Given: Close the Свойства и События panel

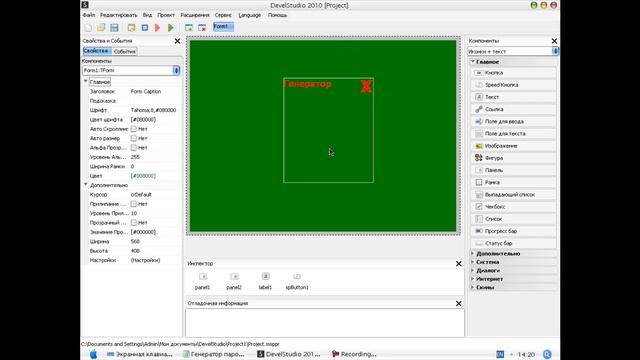Looking at the screenshot, I should tap(177, 41).
